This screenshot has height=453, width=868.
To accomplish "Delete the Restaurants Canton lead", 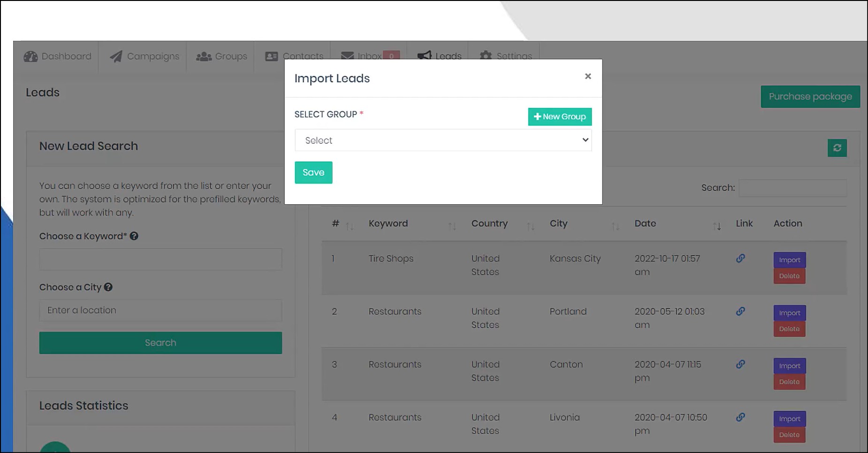I will coord(790,382).
